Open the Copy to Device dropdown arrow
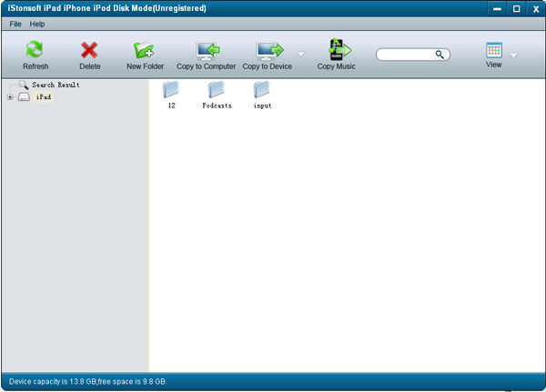The width and height of the screenshot is (546, 392). click(x=300, y=54)
